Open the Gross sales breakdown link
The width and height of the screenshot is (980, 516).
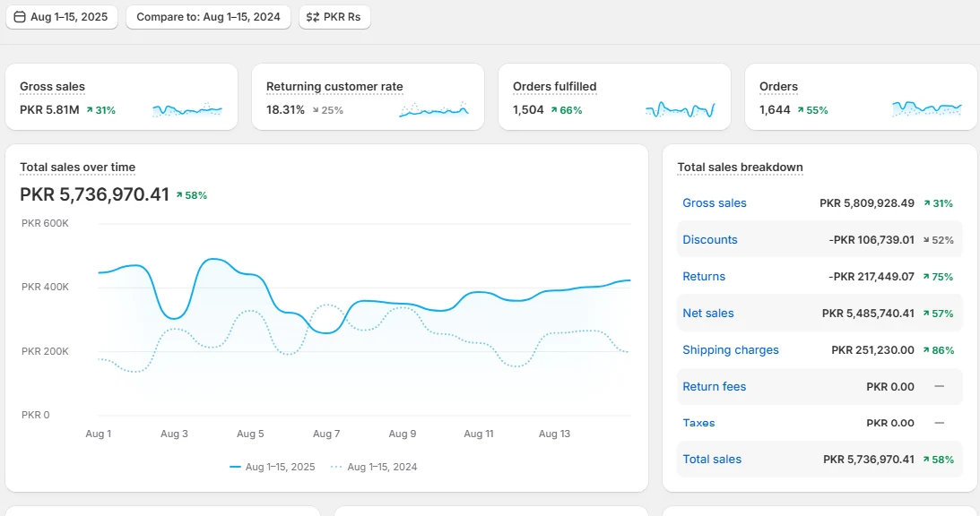(x=715, y=203)
